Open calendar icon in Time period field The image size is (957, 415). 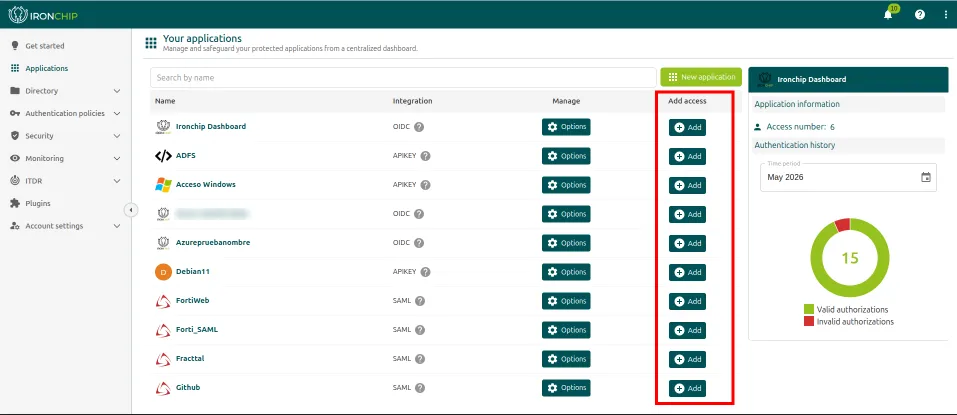pyautogui.click(x=926, y=178)
